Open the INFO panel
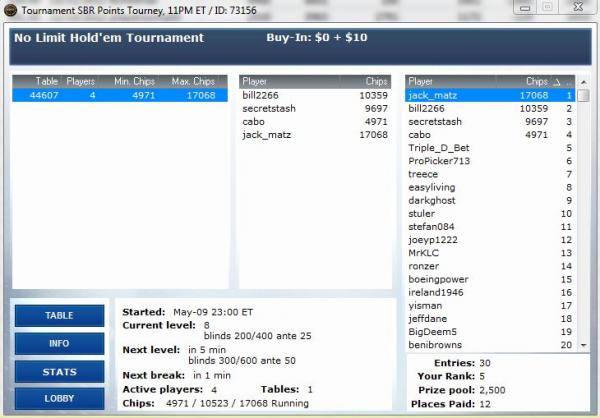 click(59, 343)
